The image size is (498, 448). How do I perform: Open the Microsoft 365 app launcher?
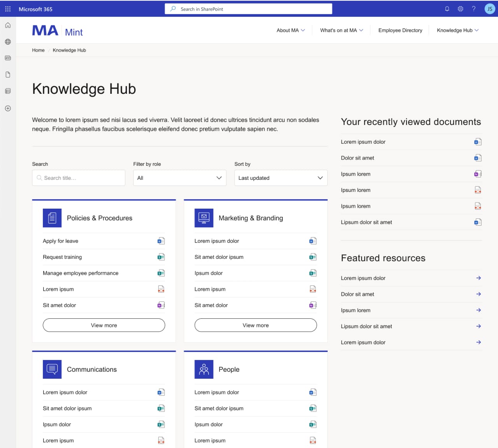[7, 9]
